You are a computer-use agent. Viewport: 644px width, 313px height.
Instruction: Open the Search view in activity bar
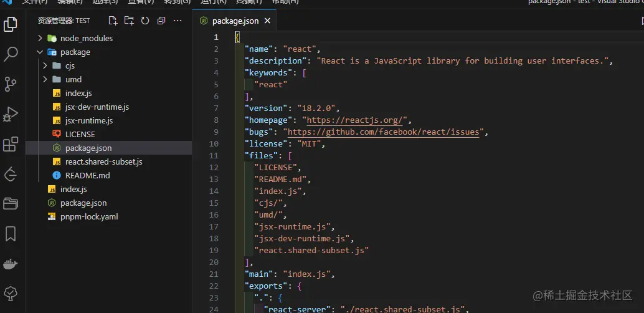[x=10, y=54]
